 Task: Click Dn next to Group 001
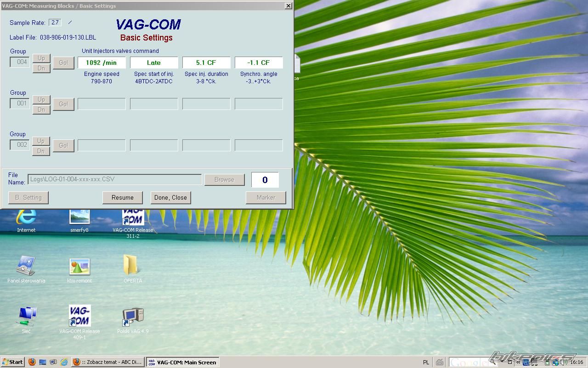(41, 109)
